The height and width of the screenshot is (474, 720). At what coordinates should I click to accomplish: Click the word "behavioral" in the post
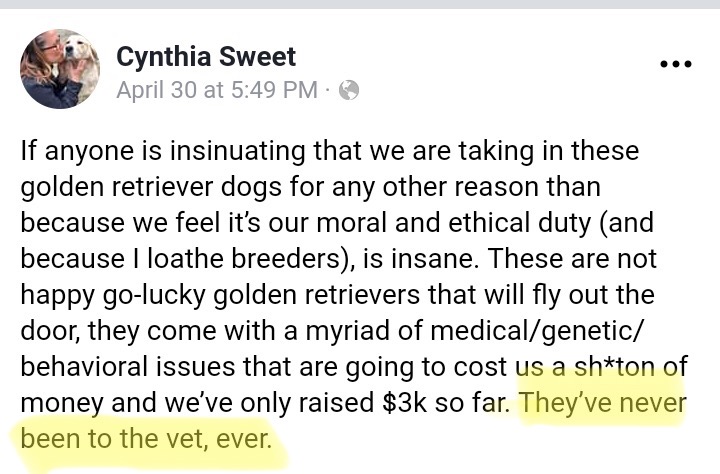tap(84, 367)
